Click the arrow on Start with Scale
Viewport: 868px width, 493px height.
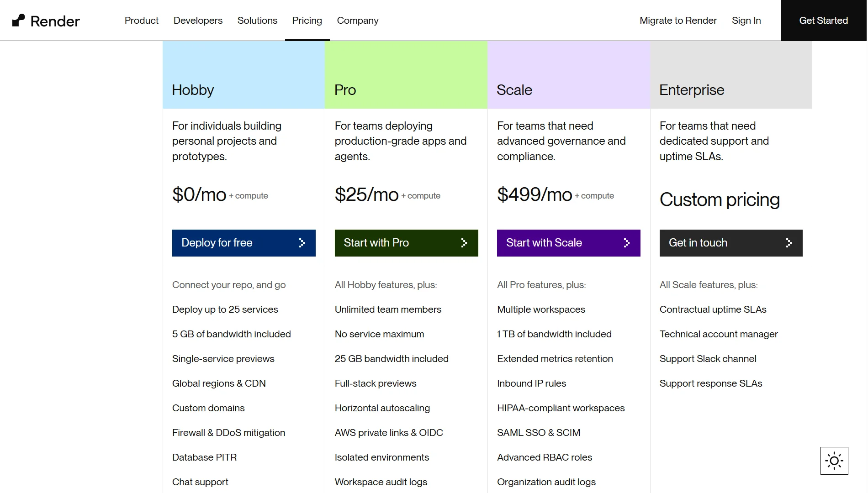point(627,243)
